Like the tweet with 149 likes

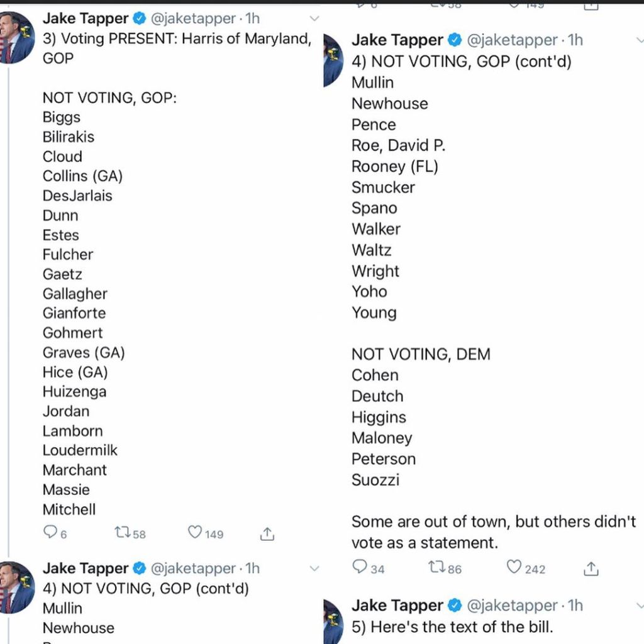(x=196, y=533)
